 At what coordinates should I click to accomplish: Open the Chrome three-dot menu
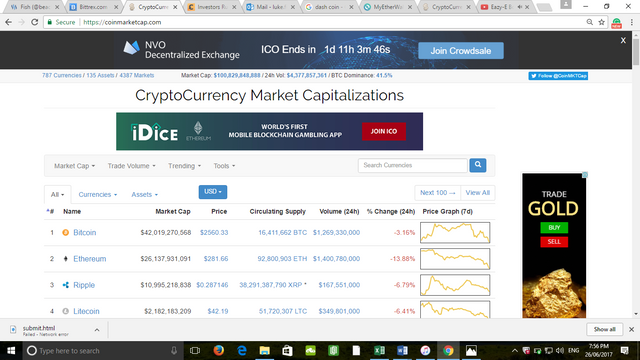(x=631, y=22)
